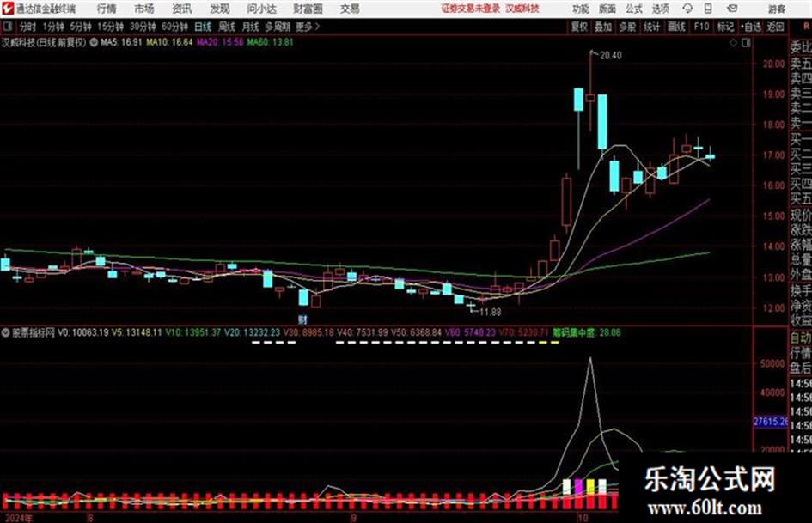Open the 市场 menu

point(144,9)
